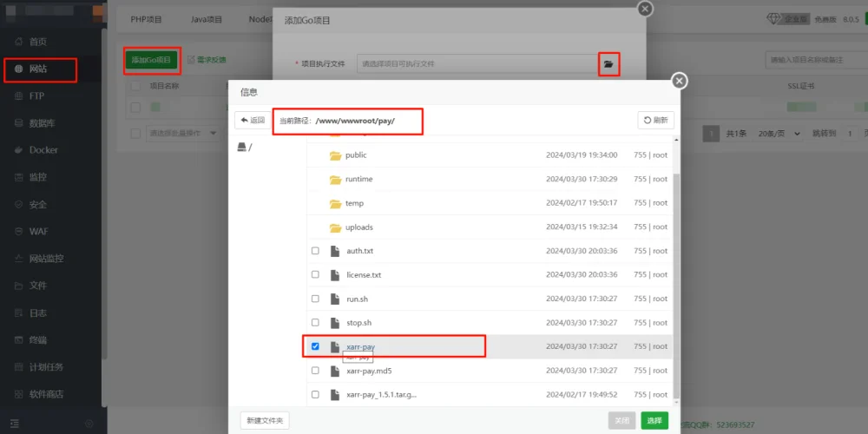Tick the run.sh file checkbox

(315, 299)
